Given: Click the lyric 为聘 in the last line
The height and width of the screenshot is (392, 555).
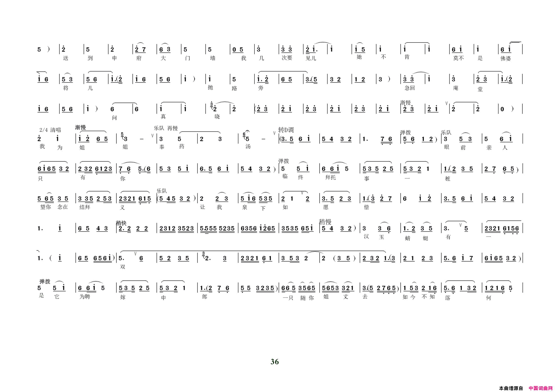Looking at the screenshot, I should pos(85,296).
